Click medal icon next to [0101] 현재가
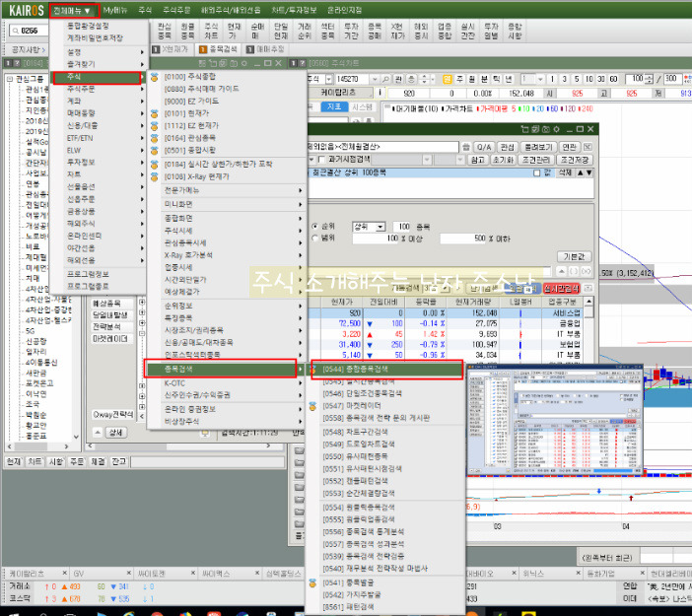 click(x=154, y=114)
